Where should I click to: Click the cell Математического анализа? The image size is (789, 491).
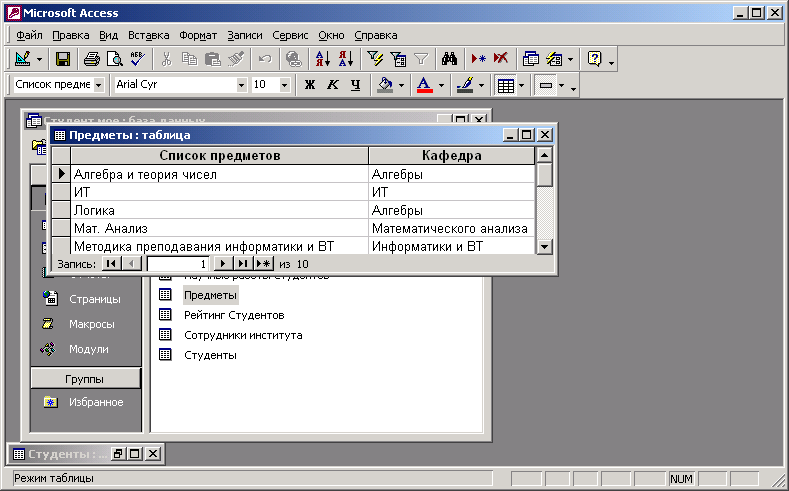point(451,228)
